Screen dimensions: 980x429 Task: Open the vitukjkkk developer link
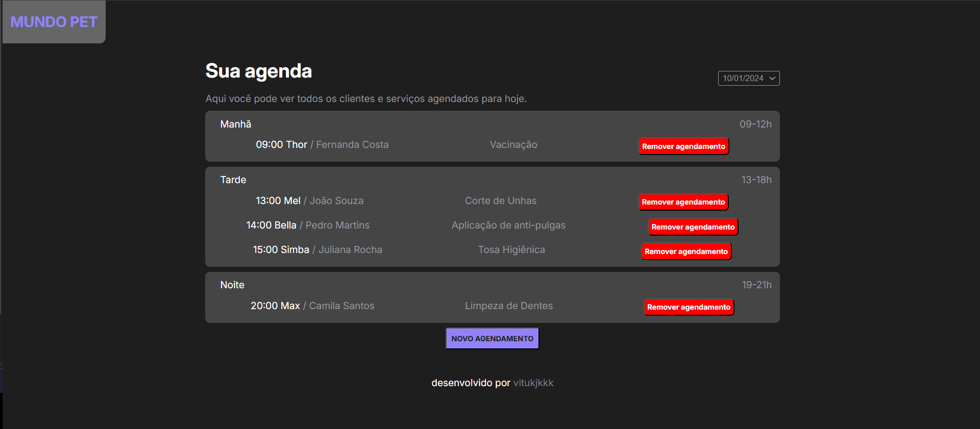click(x=533, y=383)
